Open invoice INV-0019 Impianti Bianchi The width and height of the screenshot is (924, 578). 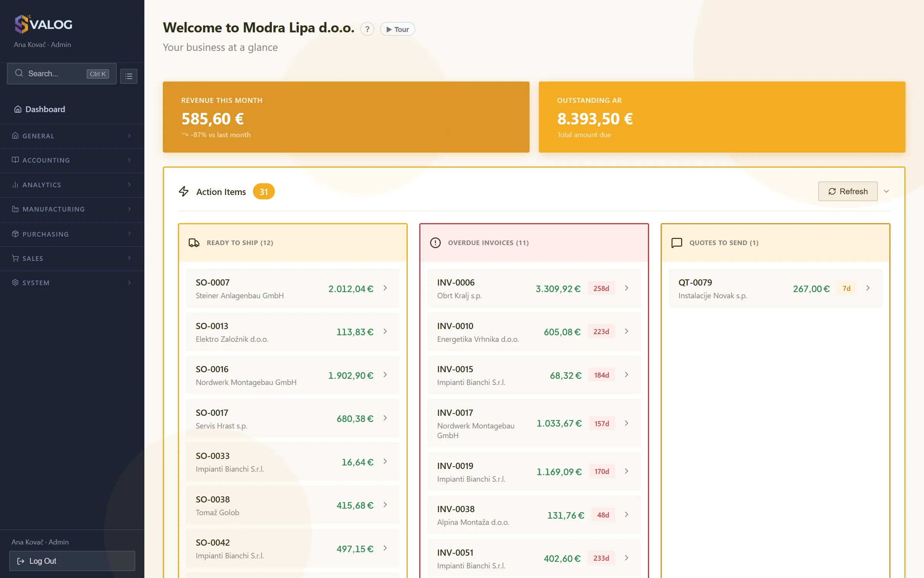(x=534, y=472)
